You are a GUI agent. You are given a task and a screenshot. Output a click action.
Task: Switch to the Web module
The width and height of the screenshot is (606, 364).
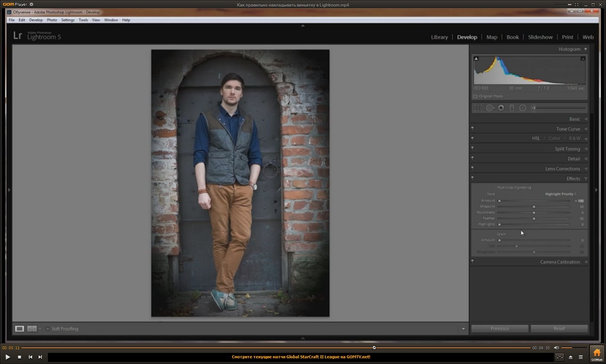click(588, 37)
